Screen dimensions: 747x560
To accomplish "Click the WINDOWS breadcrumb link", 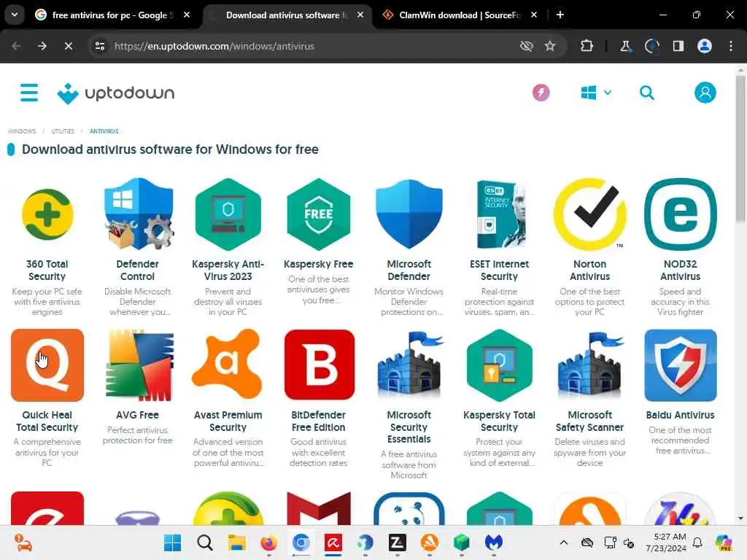I will tap(22, 131).
